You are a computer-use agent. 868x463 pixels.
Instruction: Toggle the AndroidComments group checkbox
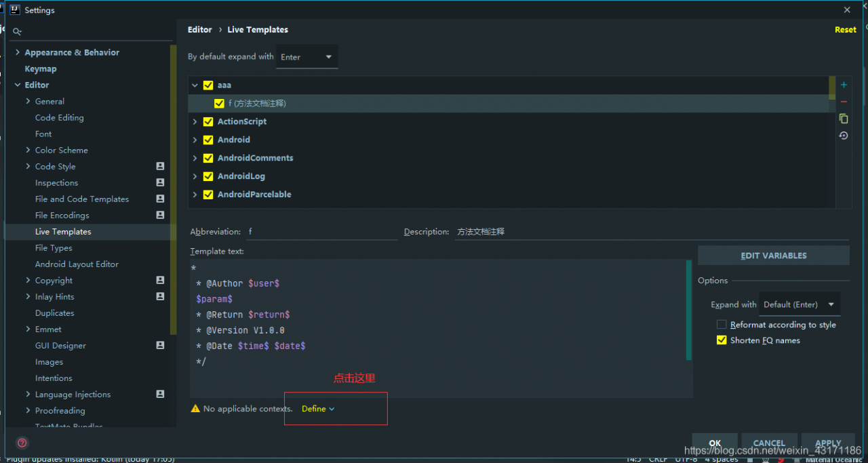click(x=208, y=158)
